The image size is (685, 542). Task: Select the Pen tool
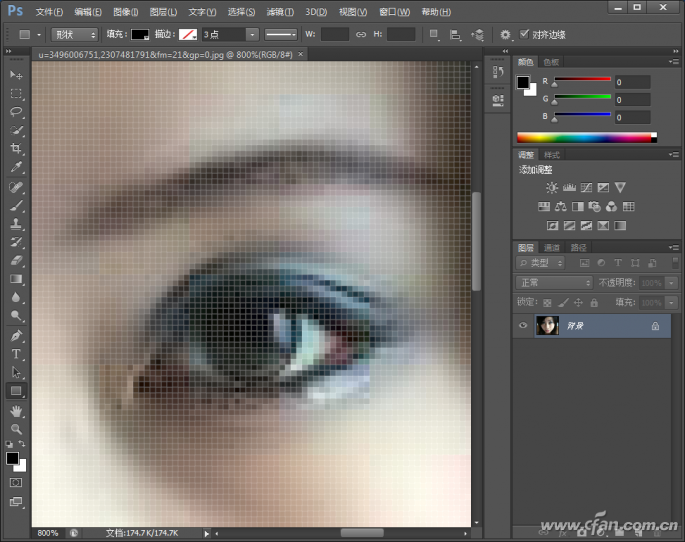coord(16,336)
